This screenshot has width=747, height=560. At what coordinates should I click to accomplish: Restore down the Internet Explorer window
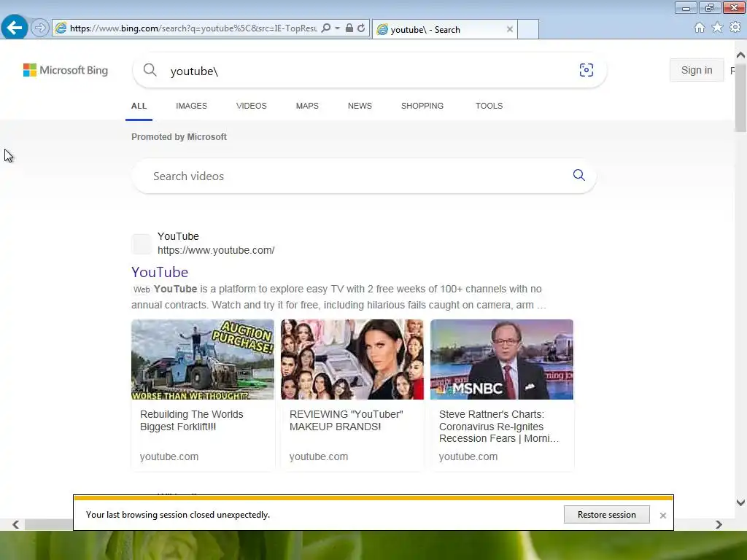709,7
